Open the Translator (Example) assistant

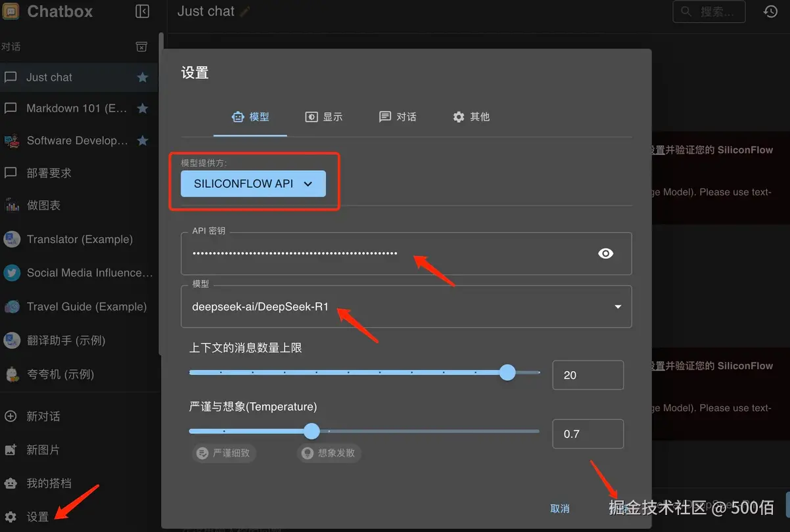point(79,239)
